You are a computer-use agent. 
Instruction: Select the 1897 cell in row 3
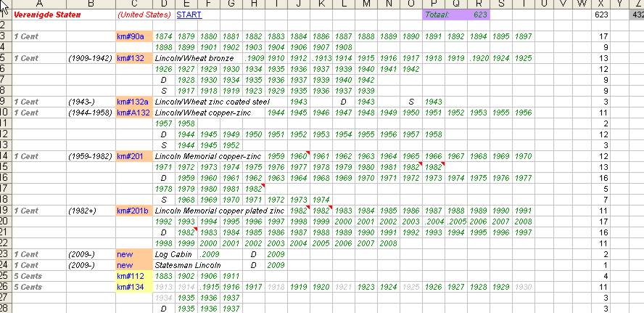(524, 36)
